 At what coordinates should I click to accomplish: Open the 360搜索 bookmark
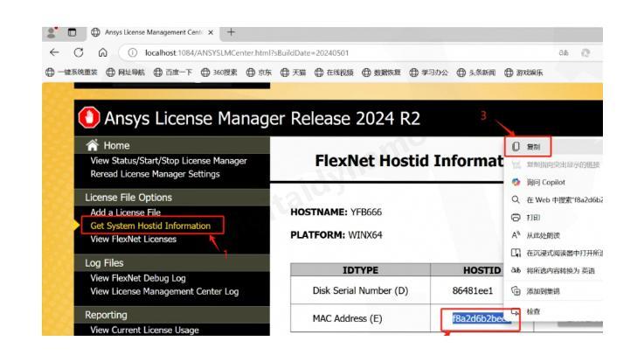(219, 73)
